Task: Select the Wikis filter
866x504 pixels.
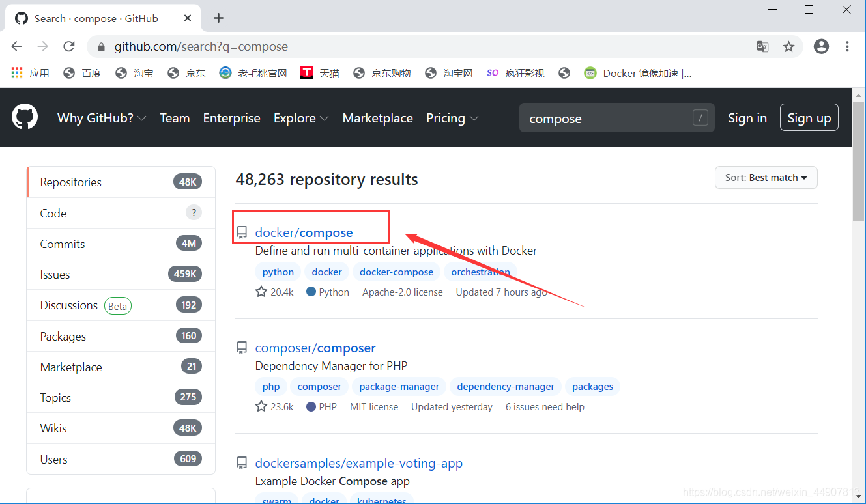Action: (x=121, y=428)
